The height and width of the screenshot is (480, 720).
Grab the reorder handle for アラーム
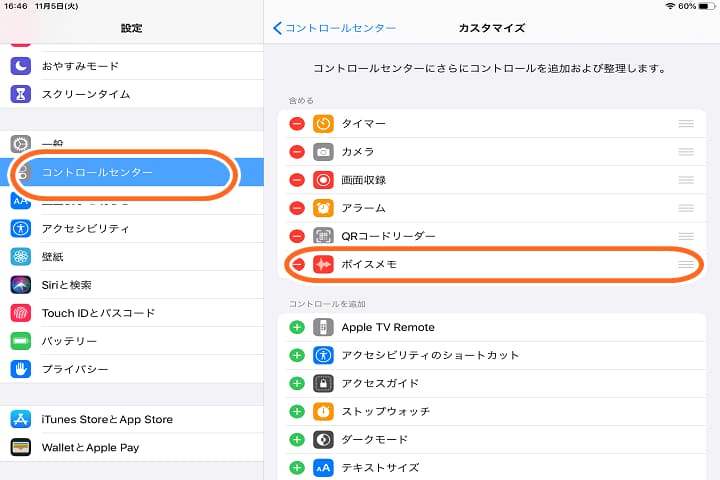point(686,208)
